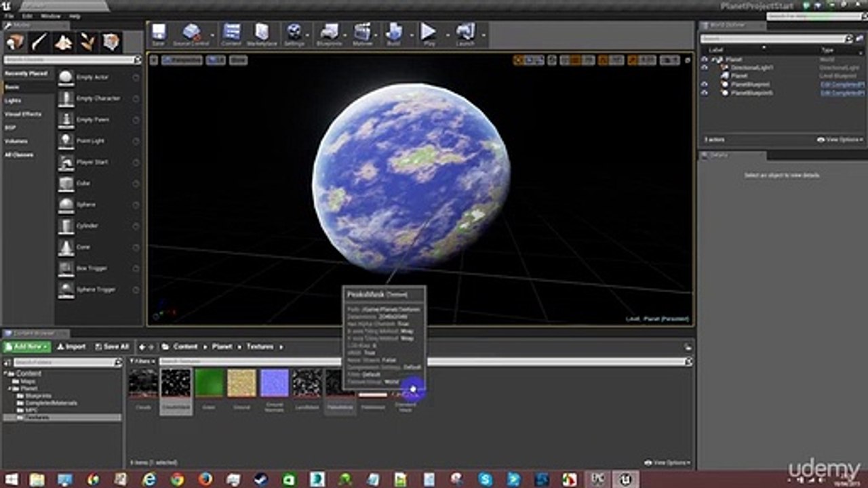Select Cone in the placement list

tap(99, 247)
